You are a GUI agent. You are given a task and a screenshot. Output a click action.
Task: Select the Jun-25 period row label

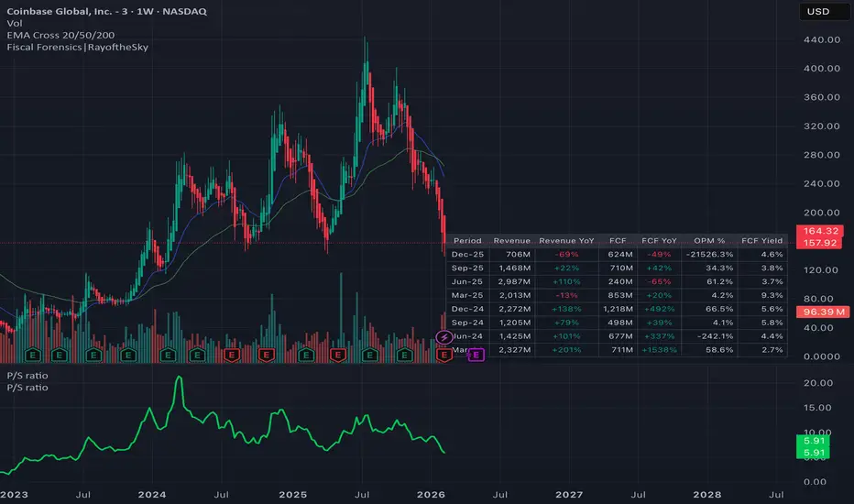[467, 281]
